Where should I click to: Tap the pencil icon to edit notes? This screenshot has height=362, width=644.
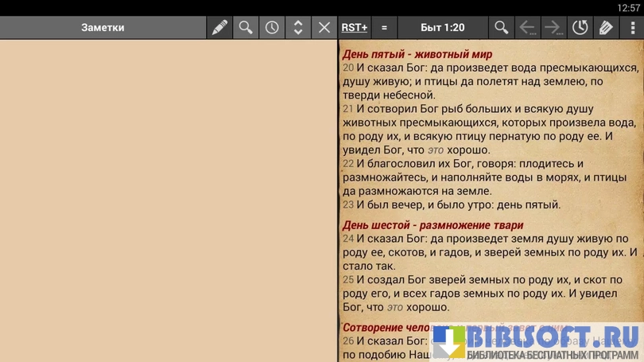point(219,27)
